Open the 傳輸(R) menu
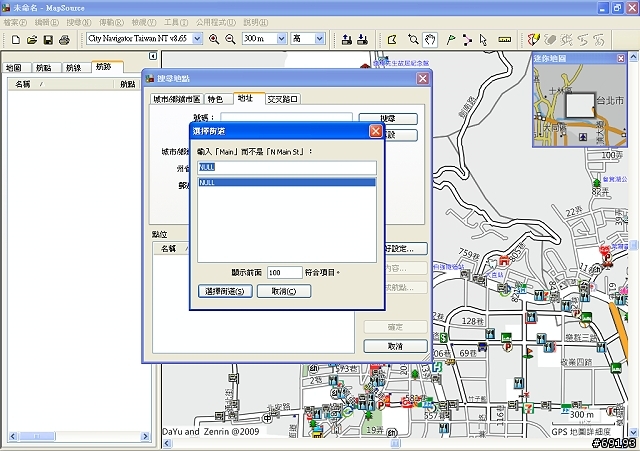Viewport: 640px width, 451px height. click(x=111, y=22)
